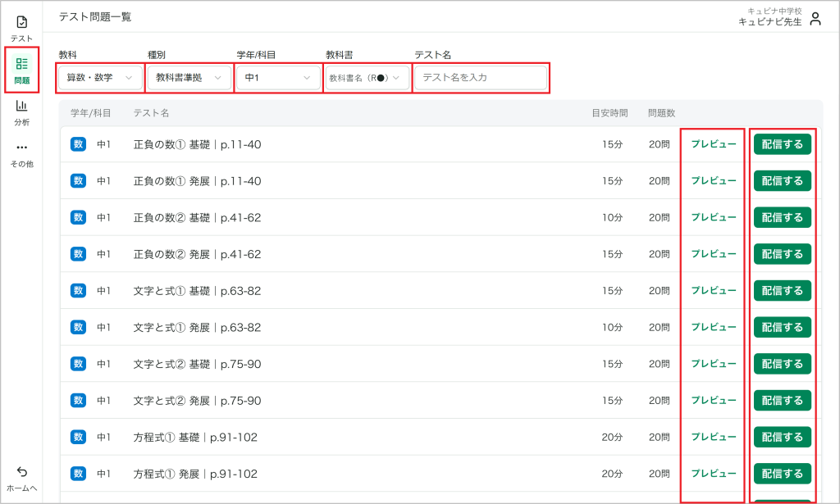Click the テスト名 column header
The width and height of the screenshot is (840, 504).
coord(151,113)
